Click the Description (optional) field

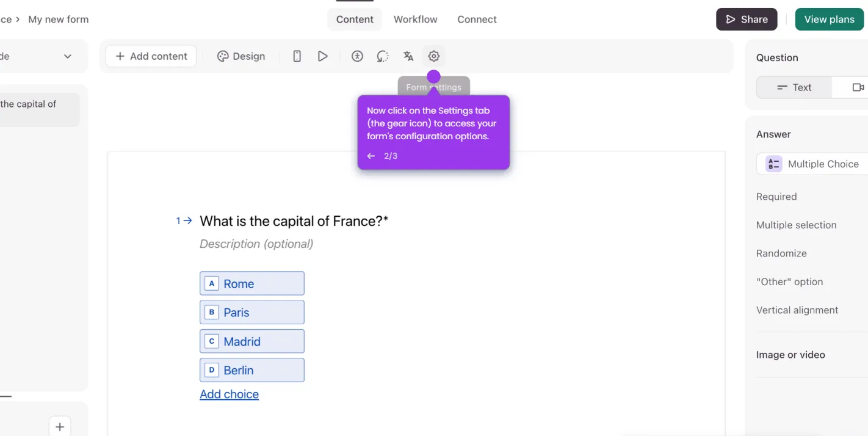click(256, 244)
